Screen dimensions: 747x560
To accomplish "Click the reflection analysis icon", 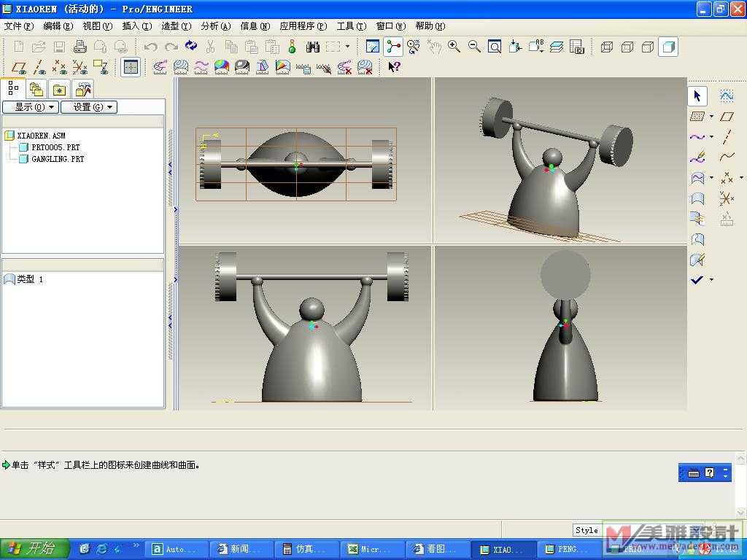I will 242,67.
